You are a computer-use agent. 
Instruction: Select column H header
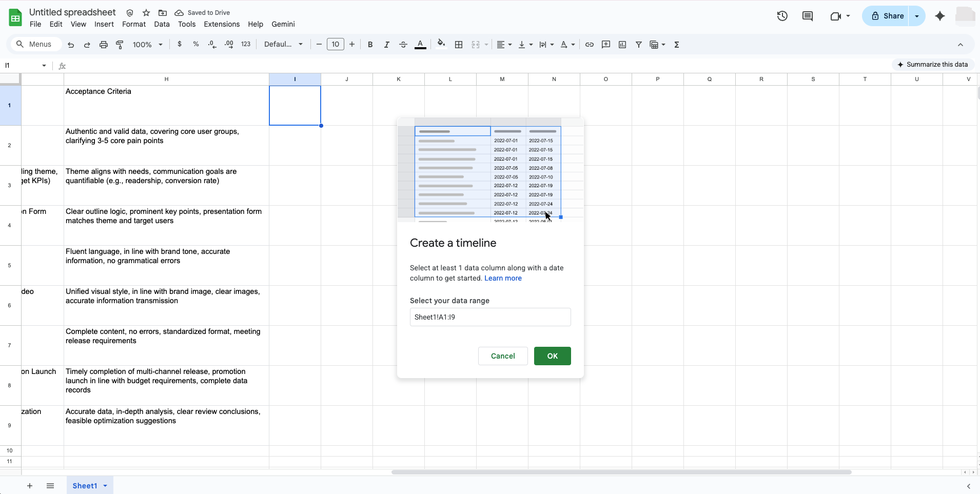pos(166,79)
